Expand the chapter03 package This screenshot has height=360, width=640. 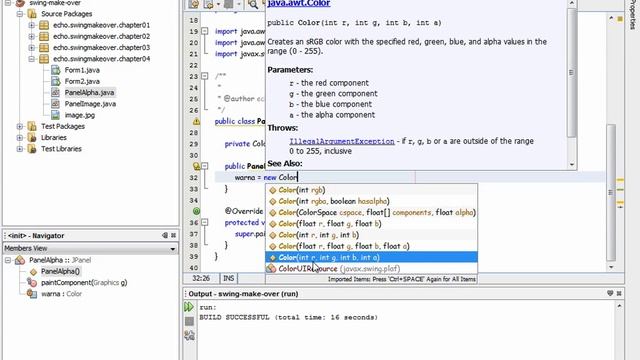pyautogui.click(x=31, y=48)
